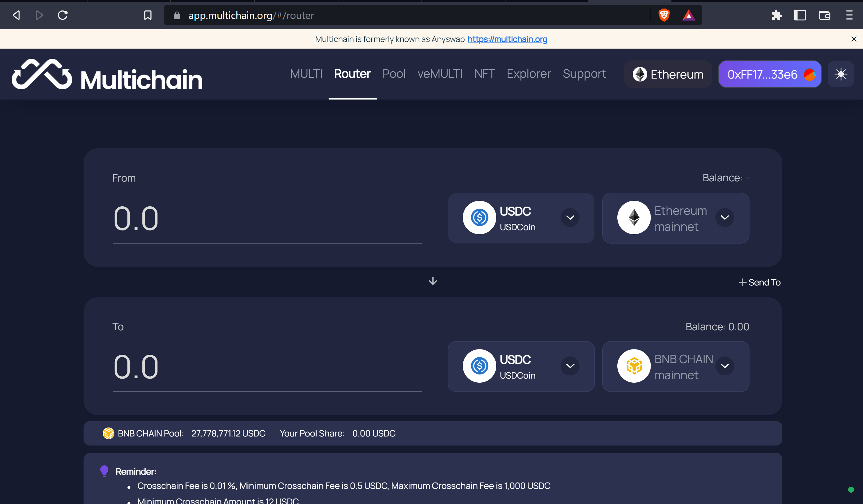Expand the To USDC token dropdown
Viewport: 863px width, 504px height.
click(x=521, y=366)
